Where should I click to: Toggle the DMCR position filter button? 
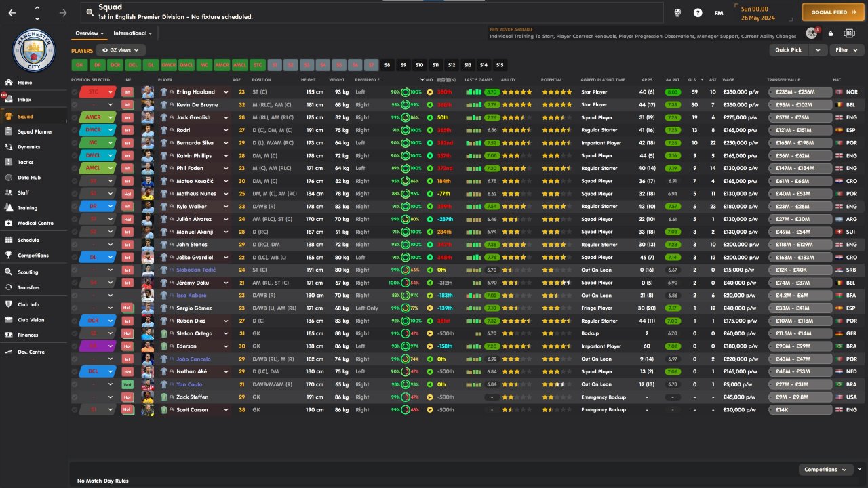(x=169, y=65)
